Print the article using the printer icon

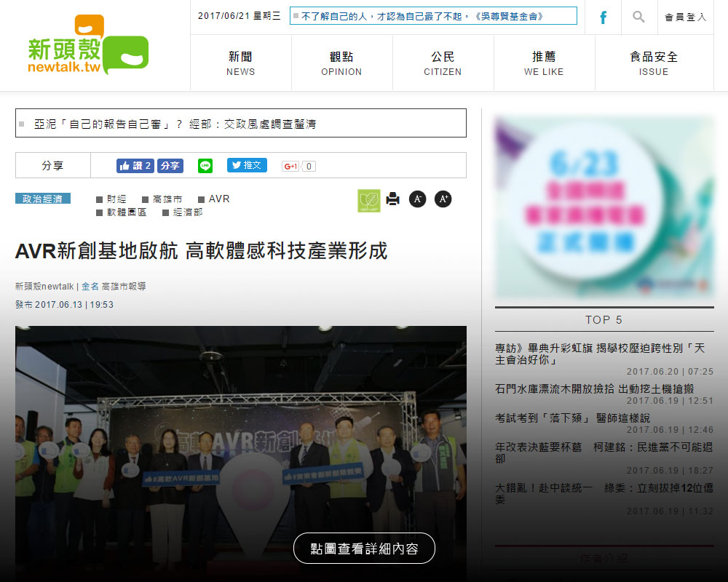point(393,199)
